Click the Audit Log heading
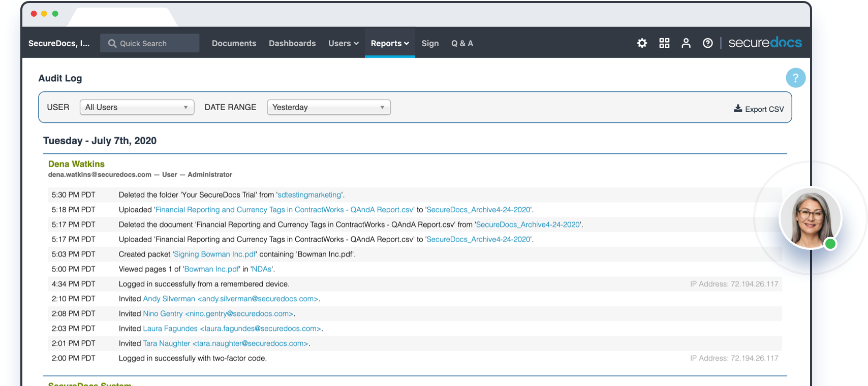Image resolution: width=868 pixels, height=386 pixels. 60,78
